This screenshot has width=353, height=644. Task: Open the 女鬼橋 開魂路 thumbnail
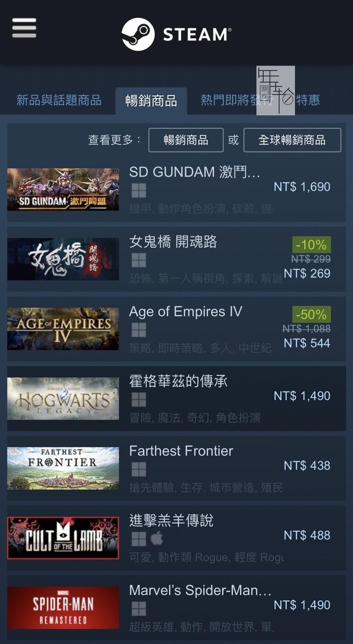click(63, 259)
